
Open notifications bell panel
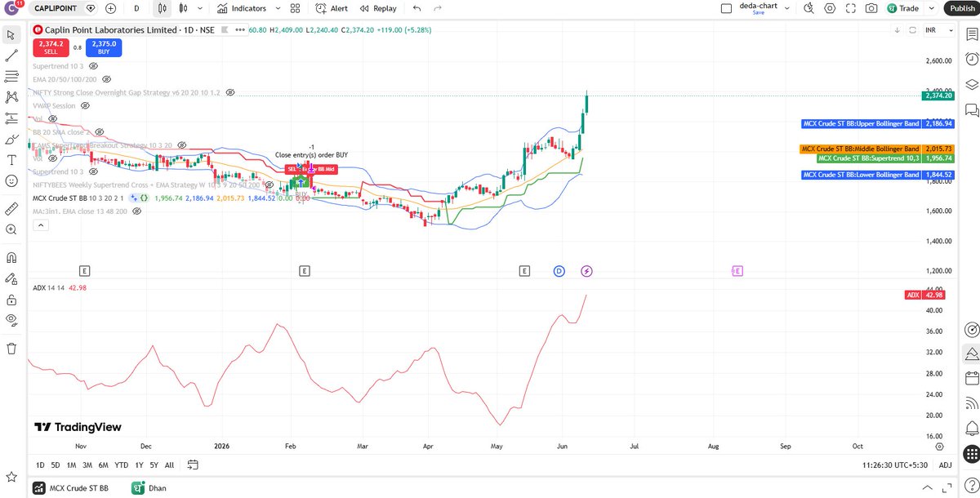[971, 428]
